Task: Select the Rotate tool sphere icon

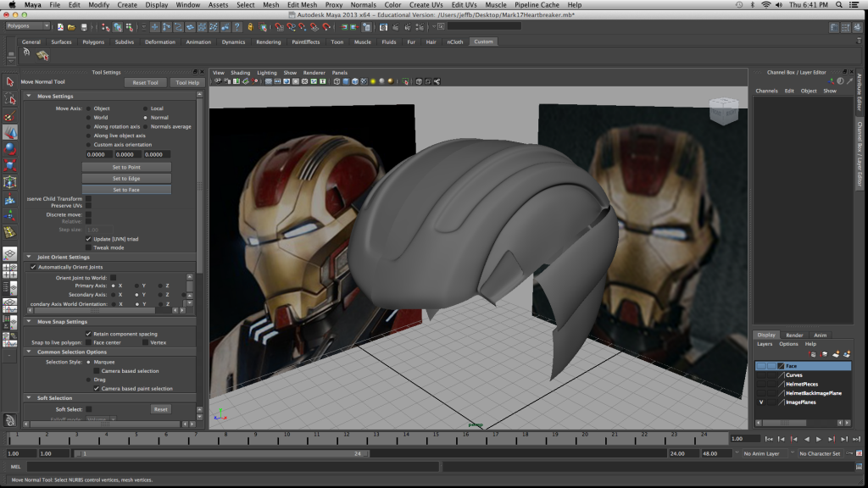Action: 9,149
